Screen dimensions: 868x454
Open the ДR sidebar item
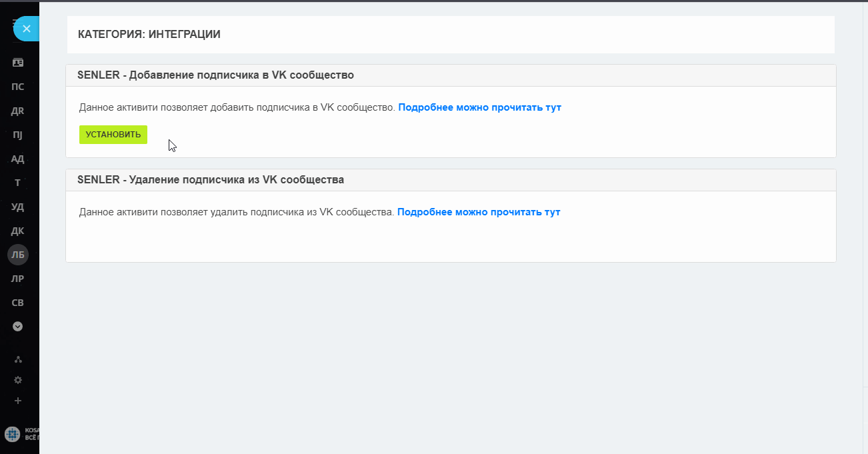pos(18,111)
